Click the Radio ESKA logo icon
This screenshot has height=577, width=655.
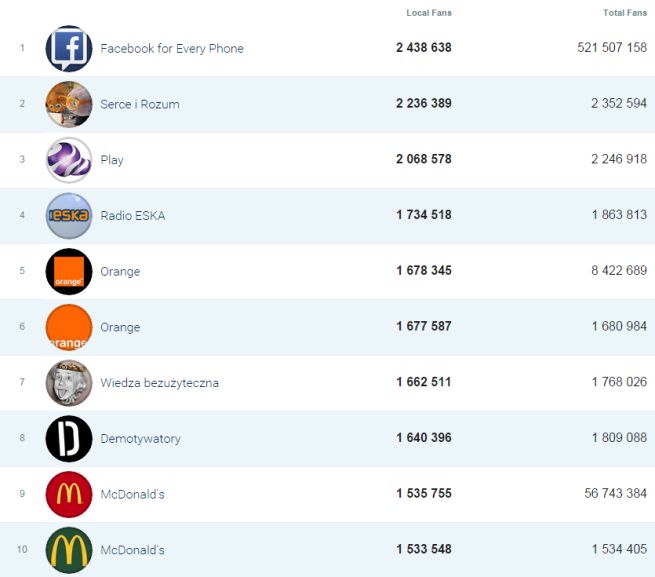(x=69, y=216)
